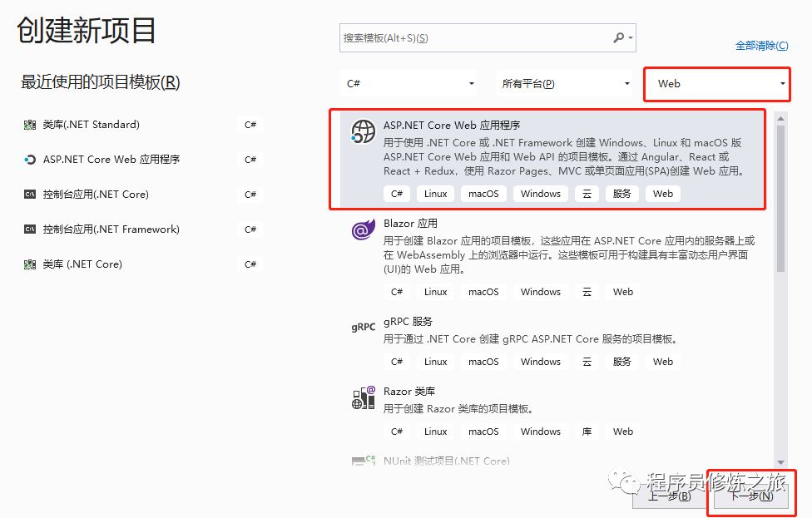Screen dimensions: 812x518
Task: Expand the search box options arrow
Action: [x=631, y=37]
